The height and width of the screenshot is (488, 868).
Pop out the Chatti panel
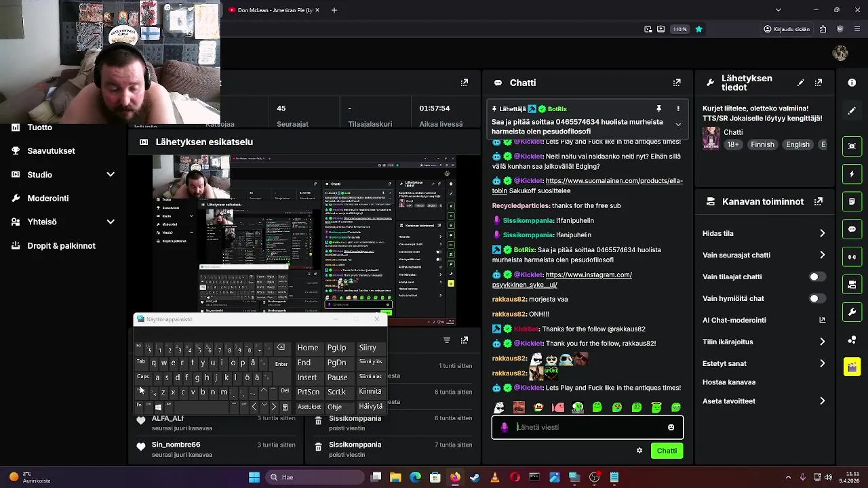point(677,83)
